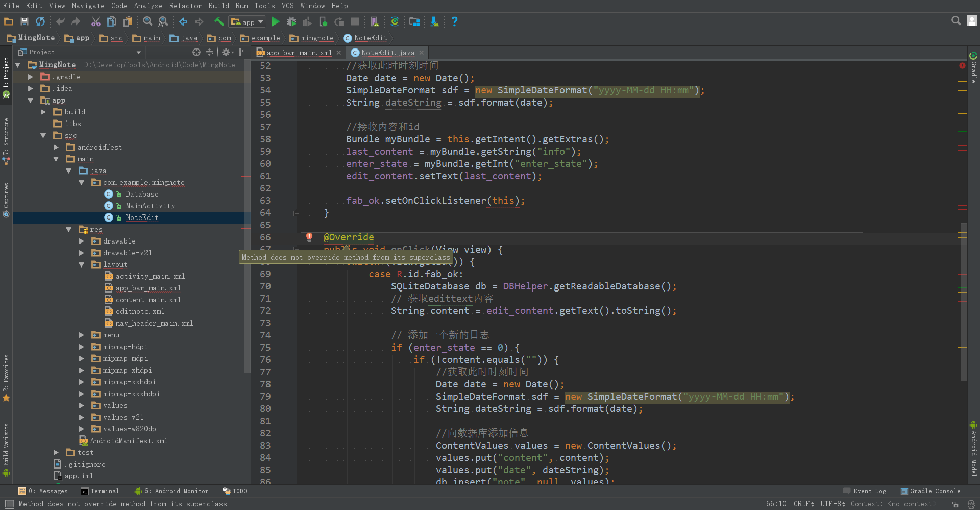Click the Search Everywhere magnifier icon
This screenshot has height=510, width=980.
[956, 20]
